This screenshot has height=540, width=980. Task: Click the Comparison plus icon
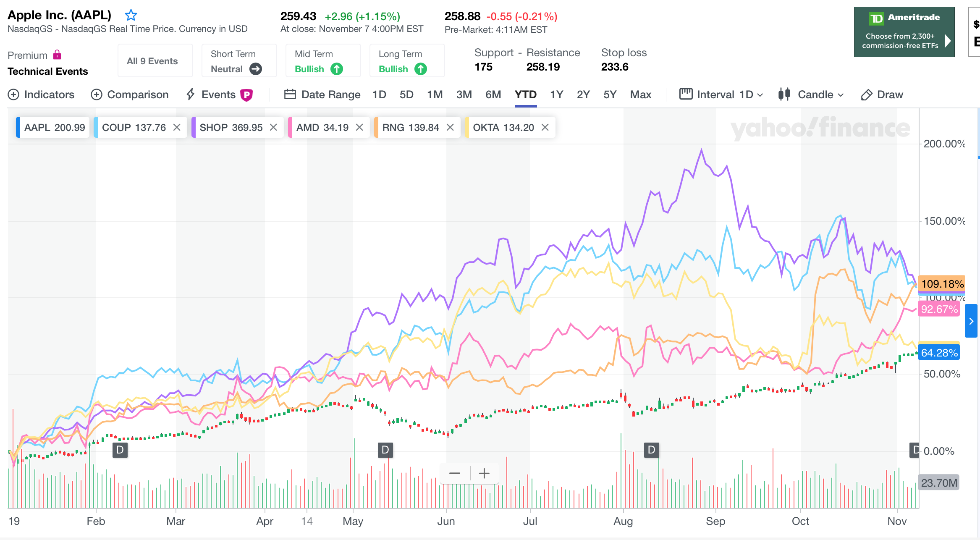point(97,94)
